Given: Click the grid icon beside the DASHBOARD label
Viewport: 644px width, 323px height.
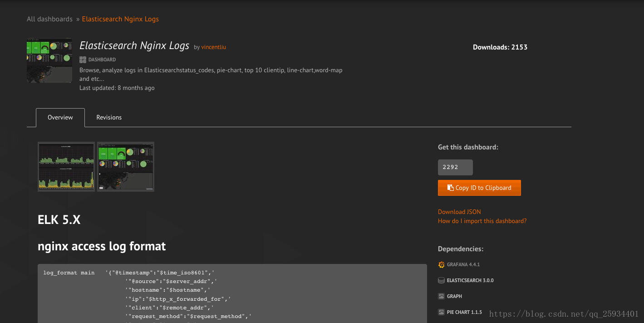Looking at the screenshot, I should 83,60.
